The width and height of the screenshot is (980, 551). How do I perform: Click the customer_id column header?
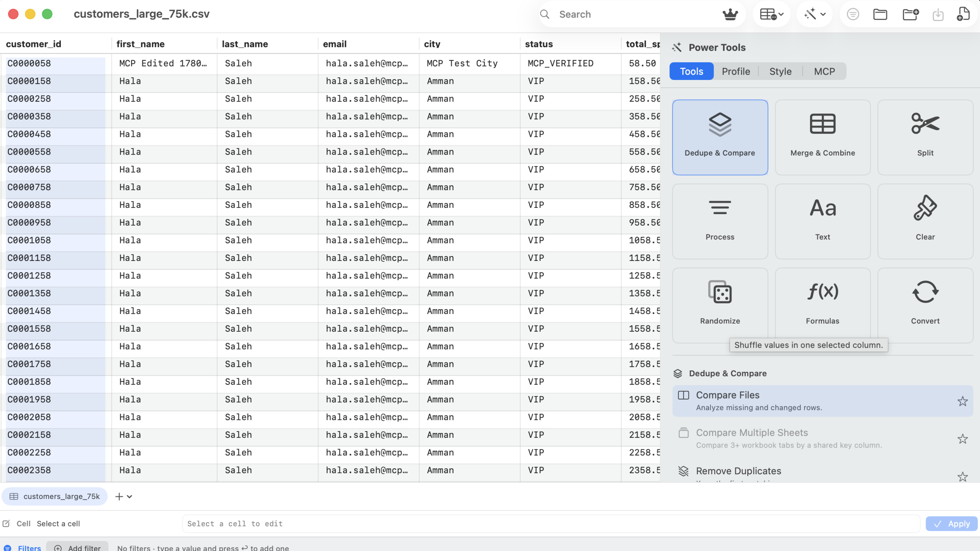(56, 44)
